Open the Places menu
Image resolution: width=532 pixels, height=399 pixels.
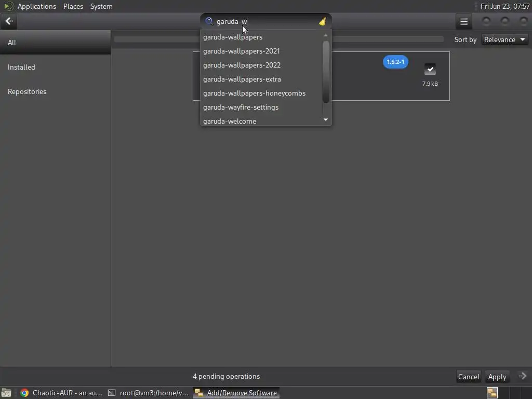[x=73, y=6]
